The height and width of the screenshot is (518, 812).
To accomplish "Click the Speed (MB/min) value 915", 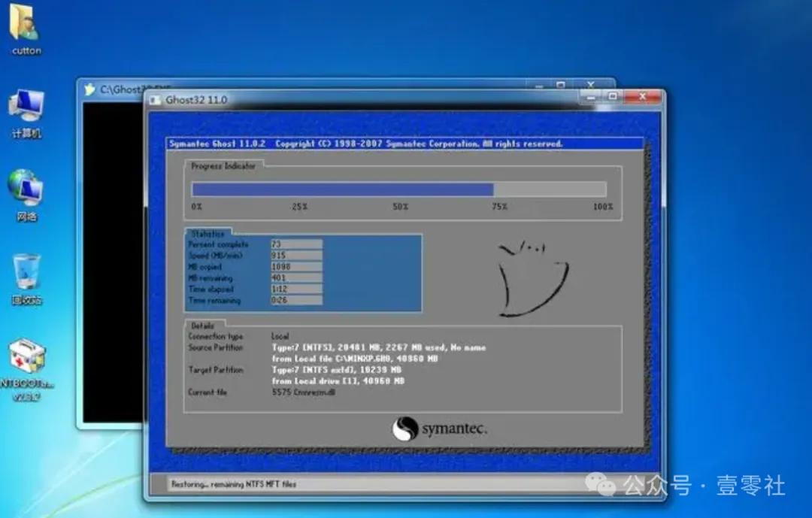I will (x=296, y=256).
